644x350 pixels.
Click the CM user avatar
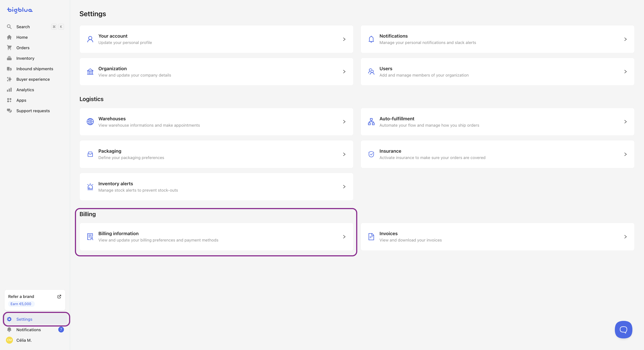point(9,340)
